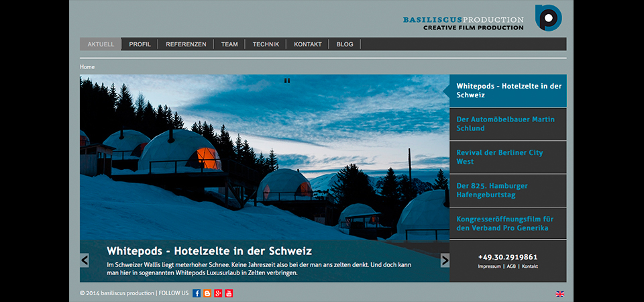Click the Whitepods slideshow photo
This screenshot has width=644, height=302.
264,157
